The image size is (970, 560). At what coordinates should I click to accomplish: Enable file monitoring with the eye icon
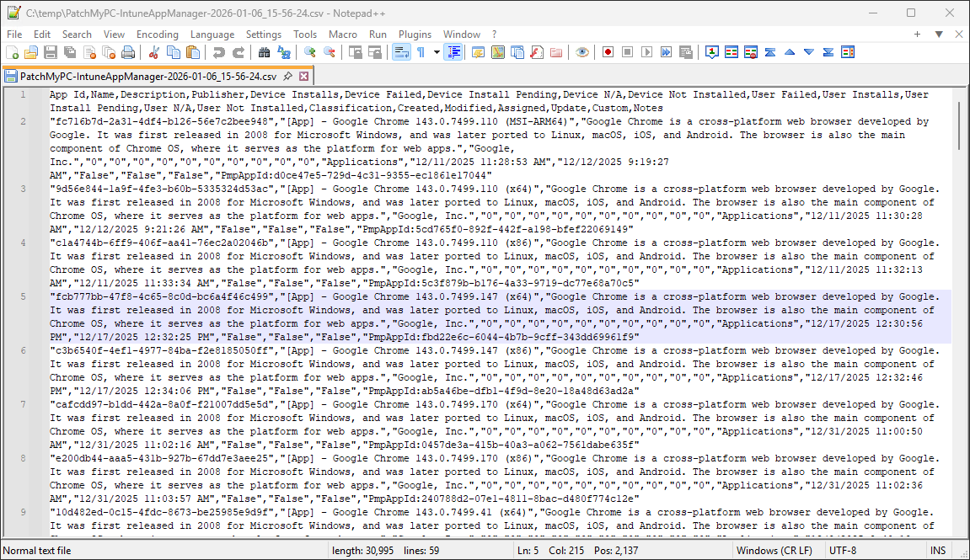click(x=581, y=51)
